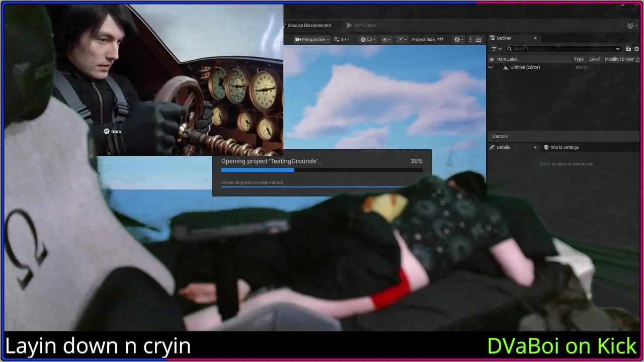Sort Outliner by Item Label column
The image size is (644, 362).
coord(507,59)
